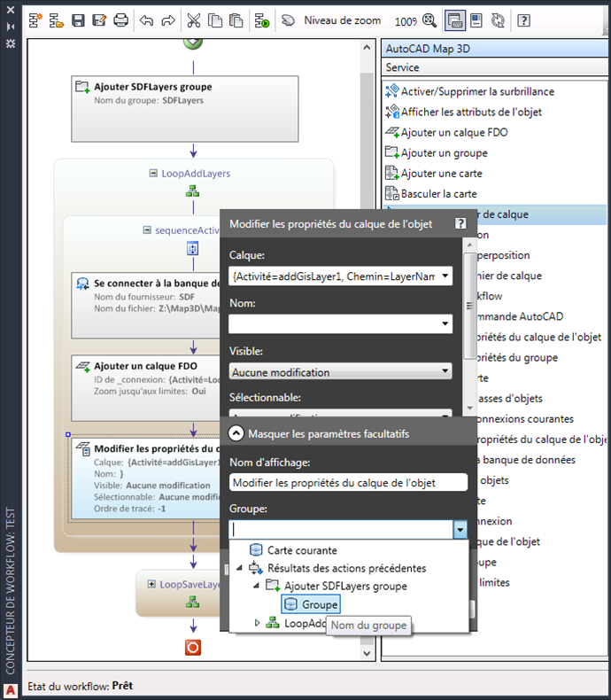Click the red workflow end stop icon
Viewport: 611px width, 700px height.
[193, 648]
